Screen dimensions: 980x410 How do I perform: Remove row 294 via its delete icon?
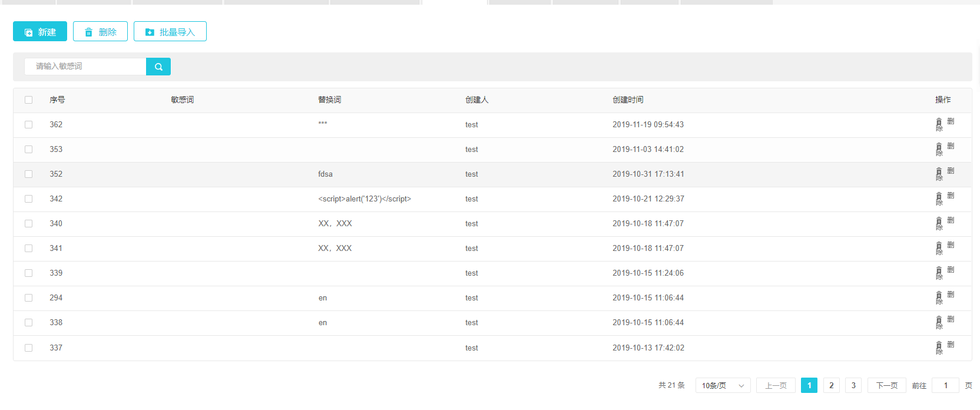tap(939, 297)
